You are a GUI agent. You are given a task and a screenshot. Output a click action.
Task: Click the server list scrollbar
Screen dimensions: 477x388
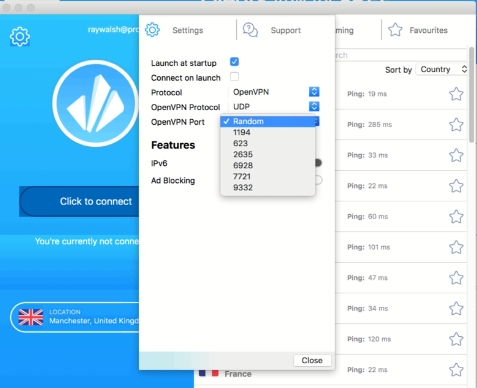pyautogui.click(x=471, y=95)
